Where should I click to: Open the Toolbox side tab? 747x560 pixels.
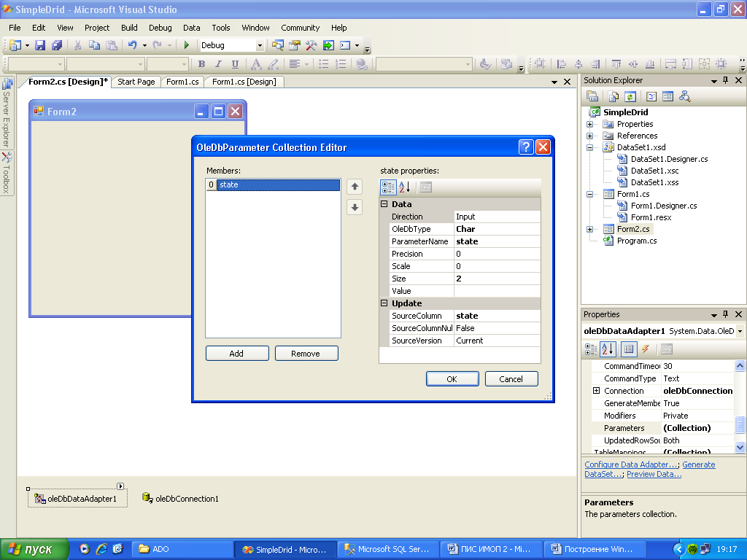[x=7, y=173]
